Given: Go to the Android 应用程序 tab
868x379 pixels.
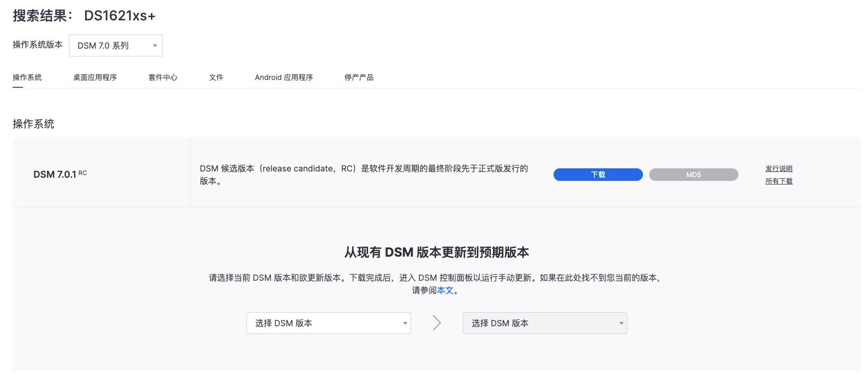Looking at the screenshot, I should [284, 77].
